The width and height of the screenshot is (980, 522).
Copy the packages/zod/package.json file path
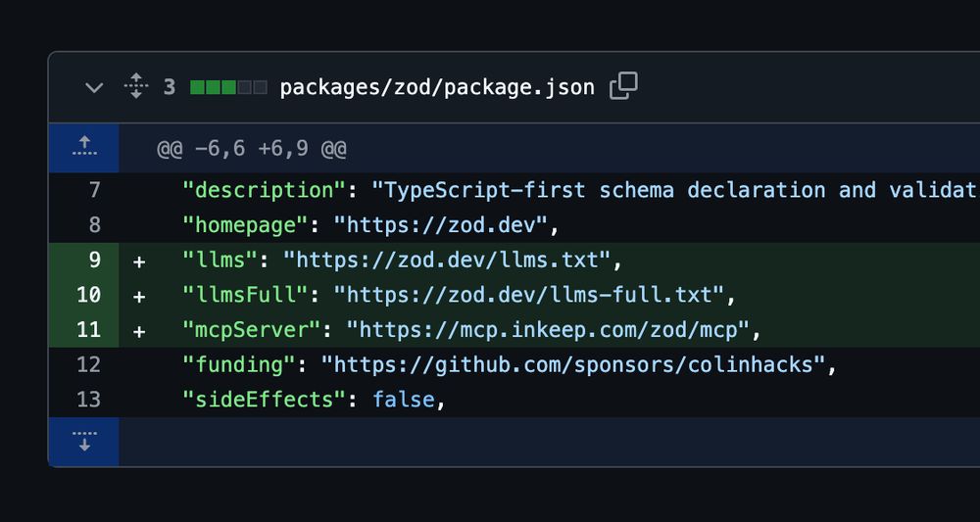coord(623,86)
